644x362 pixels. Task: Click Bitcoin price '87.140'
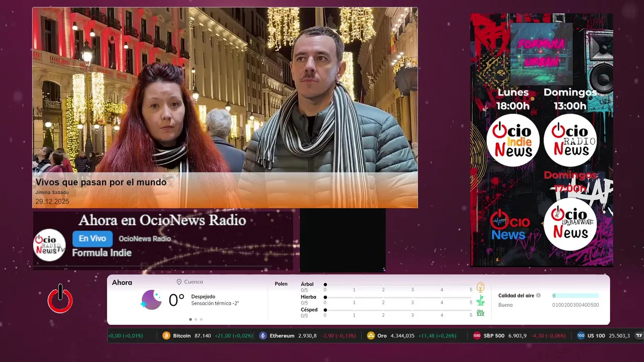coord(203,335)
